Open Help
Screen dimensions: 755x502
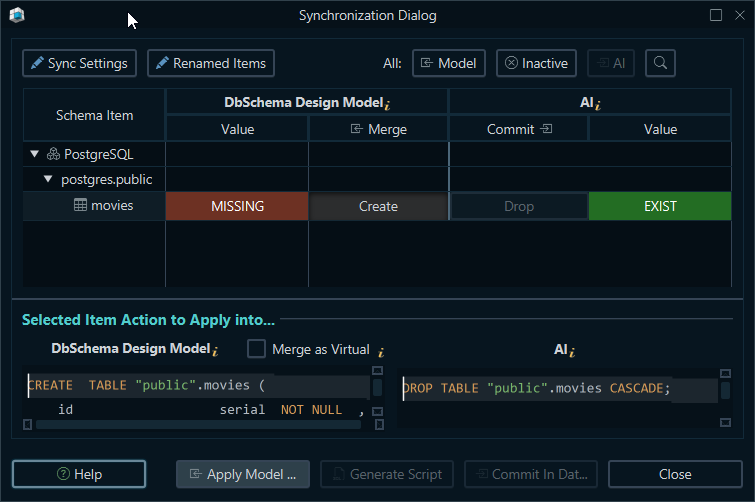(79, 474)
